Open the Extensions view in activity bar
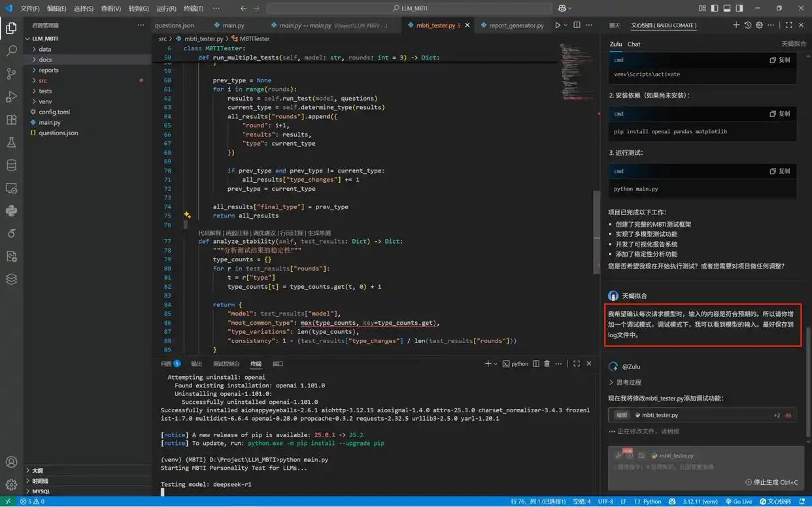The image size is (812, 507). [x=11, y=120]
